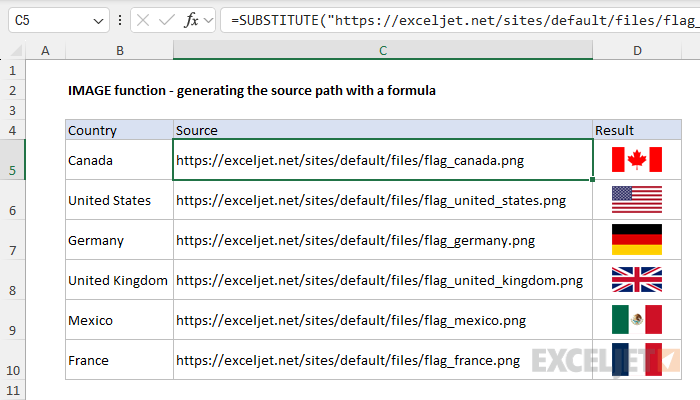Image resolution: width=700 pixels, height=400 pixels.
Task: Select the United Kingdom cell
Action: coord(119,279)
